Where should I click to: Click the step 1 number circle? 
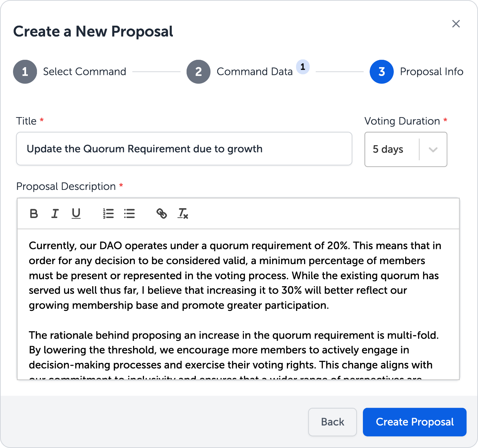click(25, 72)
